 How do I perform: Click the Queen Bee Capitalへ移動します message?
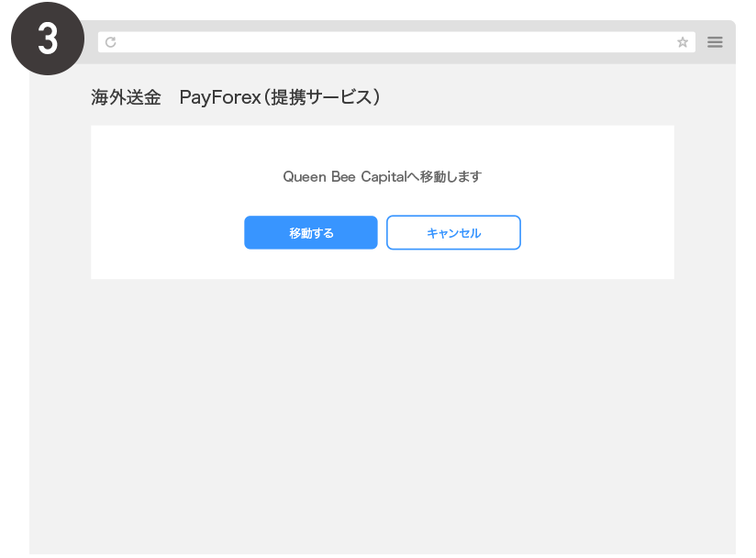pos(382,176)
